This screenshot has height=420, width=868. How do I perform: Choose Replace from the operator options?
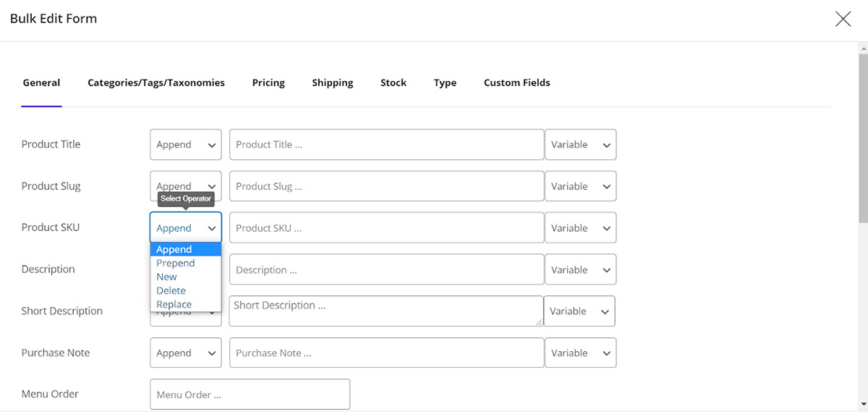point(174,304)
